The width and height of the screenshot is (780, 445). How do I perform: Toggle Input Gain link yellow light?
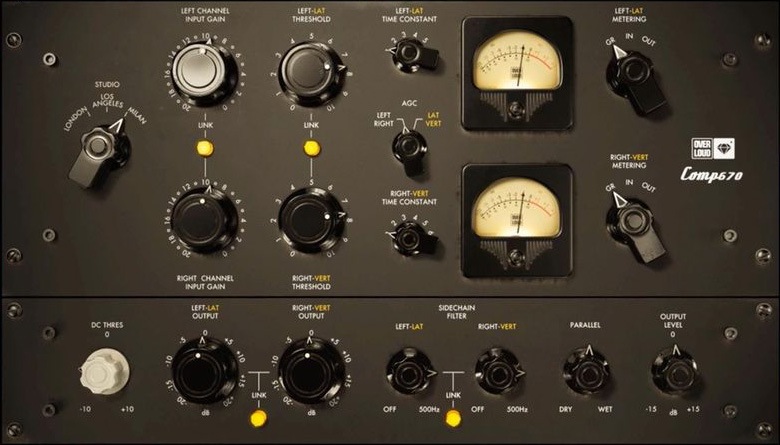[x=205, y=148]
